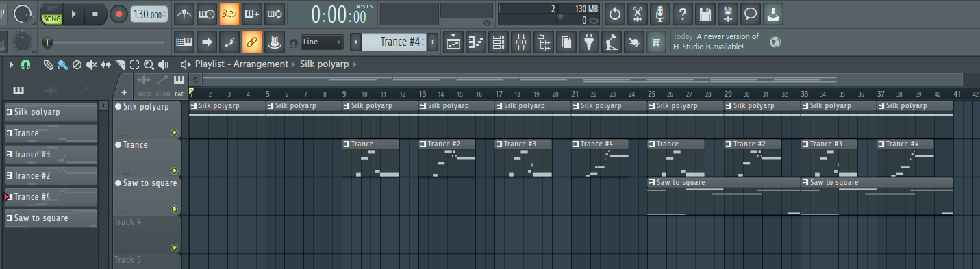
Task: Add a new pattern with plus button
Action: (432, 42)
